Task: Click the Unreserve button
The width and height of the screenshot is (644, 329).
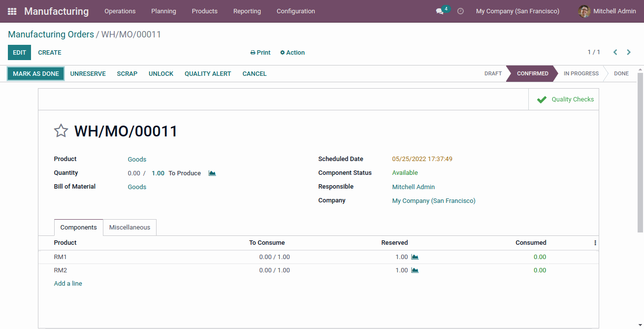Action: click(88, 74)
